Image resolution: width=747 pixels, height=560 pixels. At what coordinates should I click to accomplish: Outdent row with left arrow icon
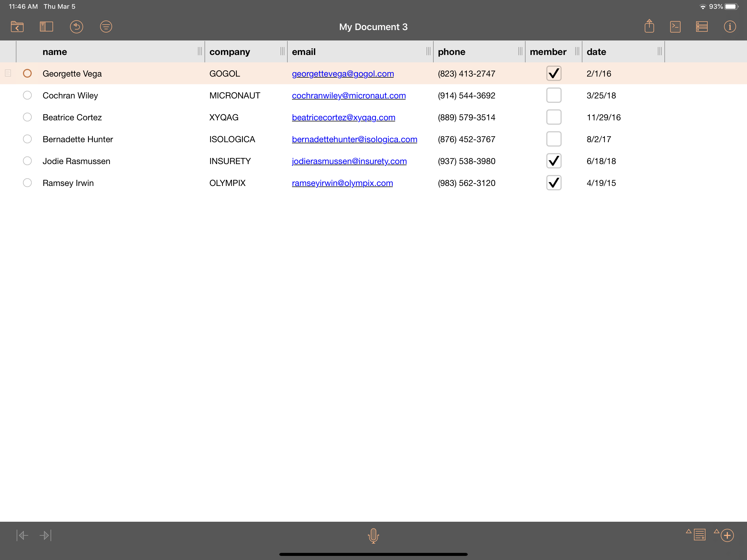[x=23, y=535]
